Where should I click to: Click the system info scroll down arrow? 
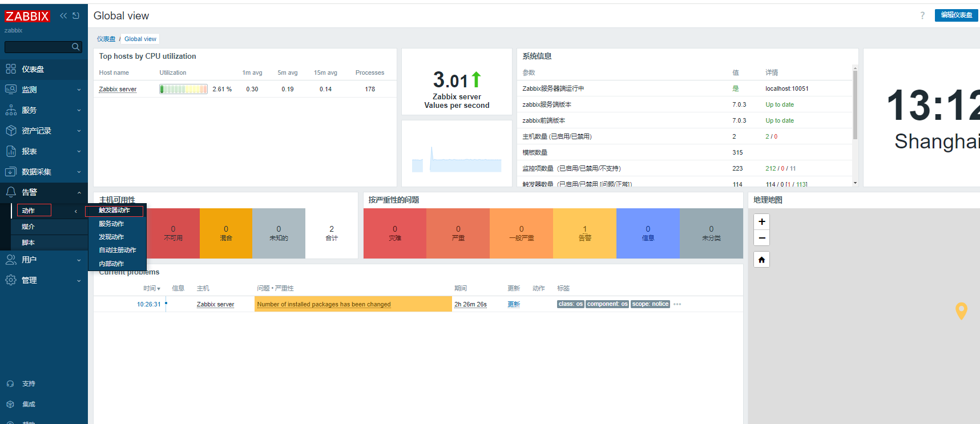click(x=855, y=183)
